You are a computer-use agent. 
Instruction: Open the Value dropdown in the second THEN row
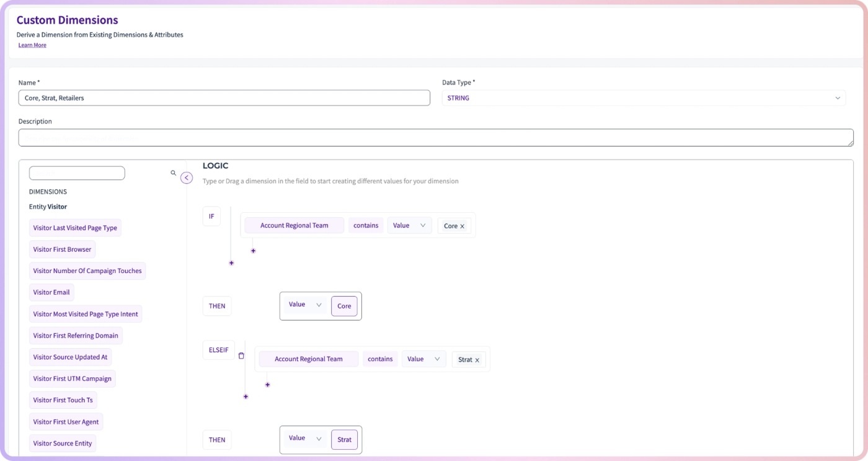pos(305,438)
